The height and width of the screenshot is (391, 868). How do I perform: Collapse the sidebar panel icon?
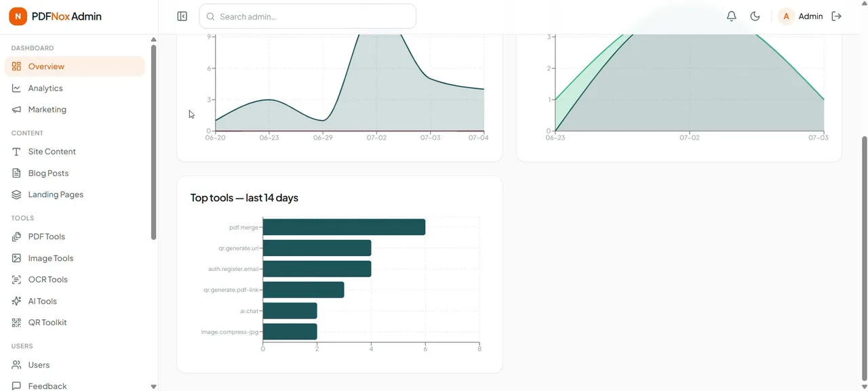(182, 16)
